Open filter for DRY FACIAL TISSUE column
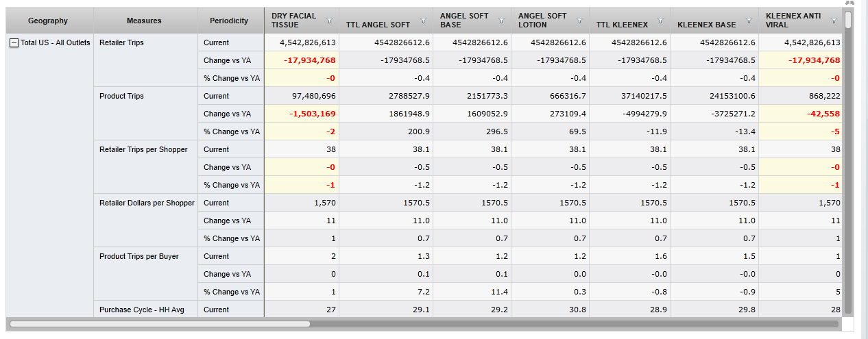The image size is (868, 339). pyautogui.click(x=330, y=21)
